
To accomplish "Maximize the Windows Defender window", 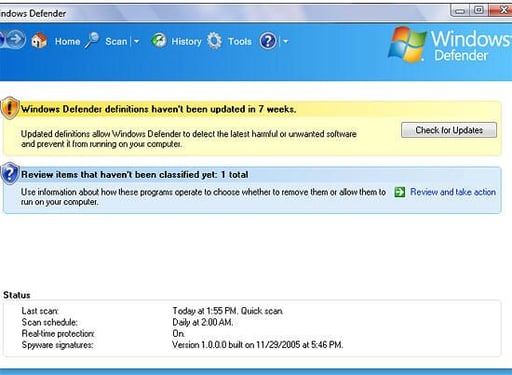I will click(479, 10).
